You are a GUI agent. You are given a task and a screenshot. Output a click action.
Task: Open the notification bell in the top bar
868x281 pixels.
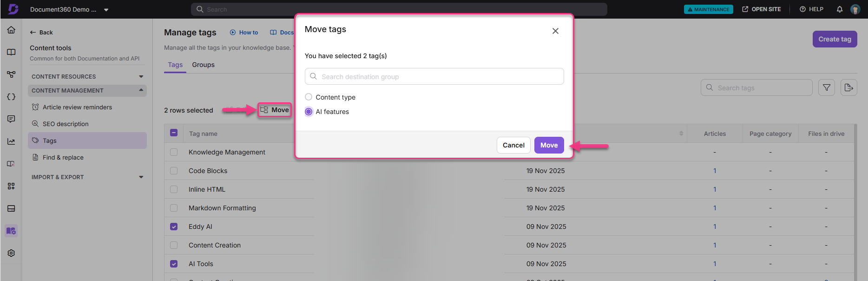click(840, 9)
